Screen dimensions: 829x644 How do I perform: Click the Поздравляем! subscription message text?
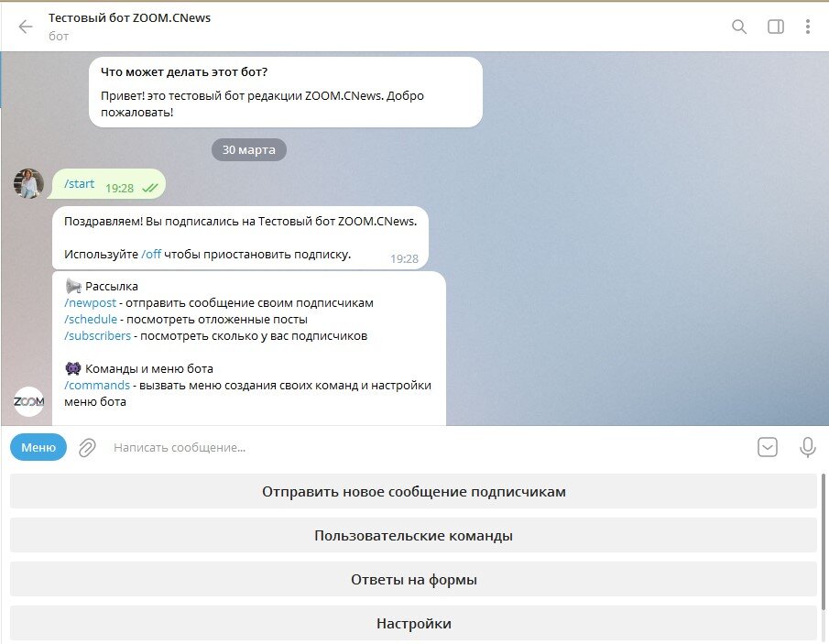tap(241, 221)
